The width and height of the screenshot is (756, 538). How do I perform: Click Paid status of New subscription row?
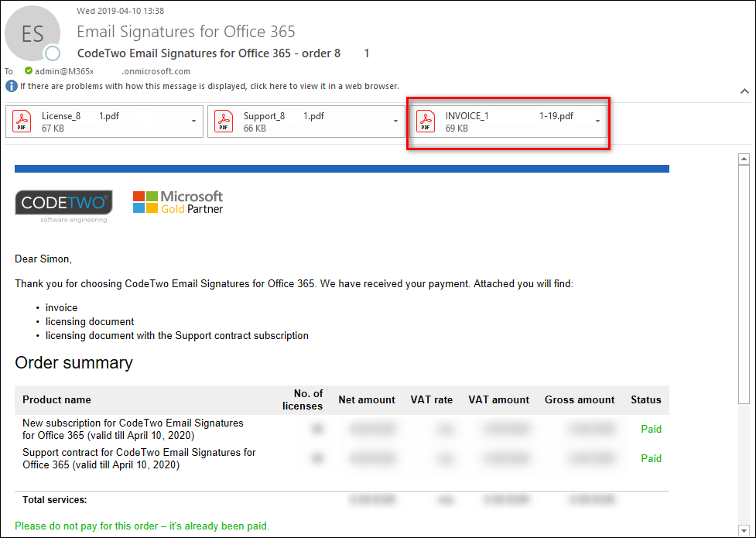[651, 429]
